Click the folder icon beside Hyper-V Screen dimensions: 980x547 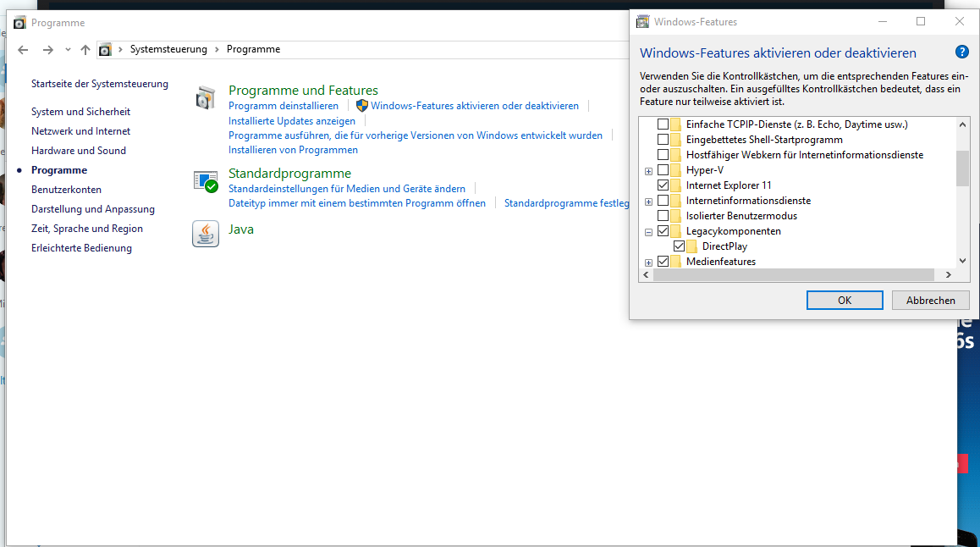pos(675,170)
